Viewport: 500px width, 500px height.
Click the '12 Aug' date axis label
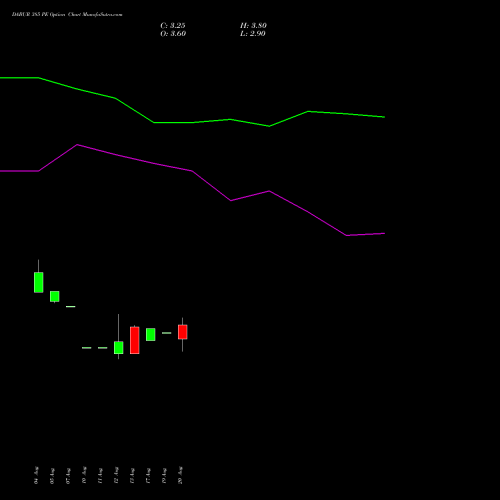pos(116,475)
